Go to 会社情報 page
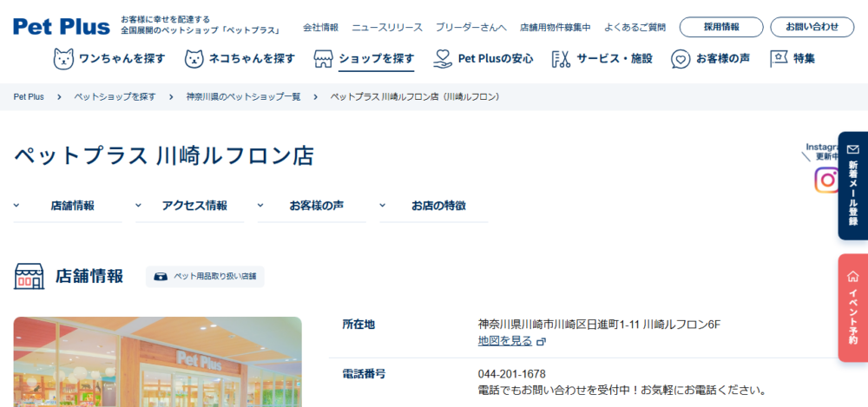Image resolution: width=868 pixels, height=407 pixels. 320,27
